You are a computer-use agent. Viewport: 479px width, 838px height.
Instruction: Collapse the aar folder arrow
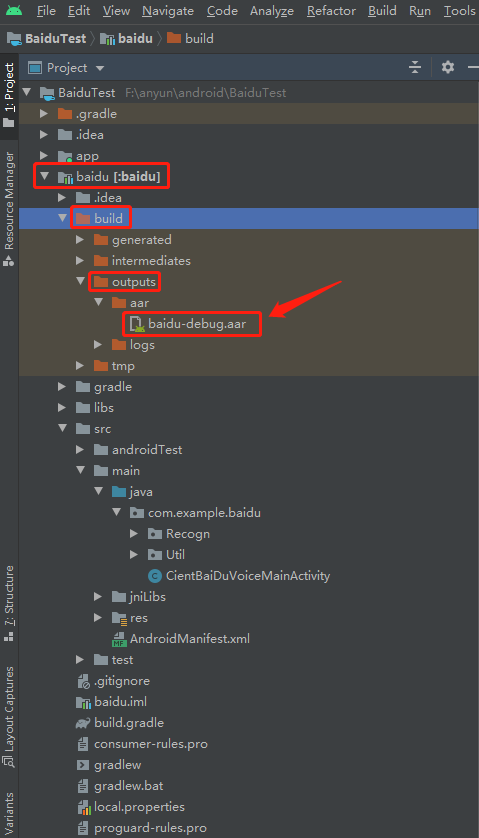tap(99, 302)
